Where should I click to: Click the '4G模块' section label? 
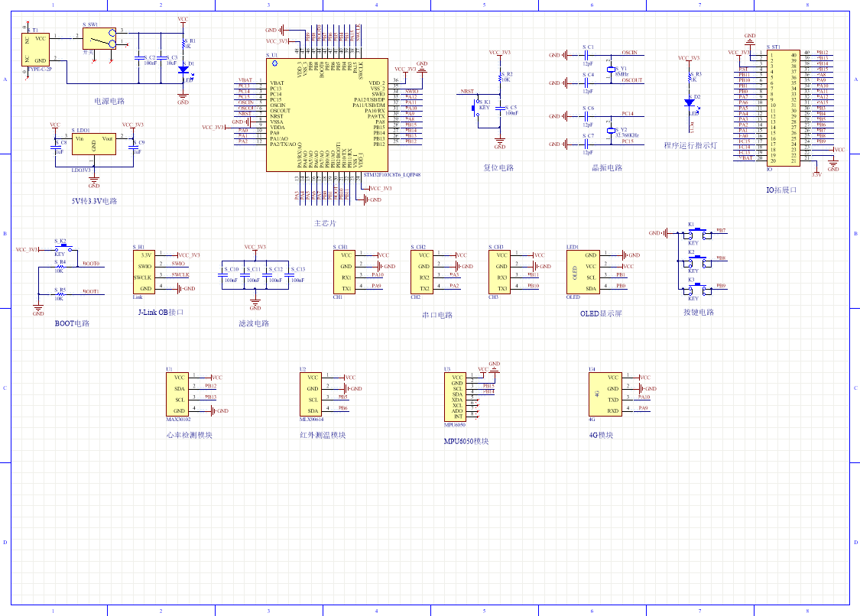tap(601, 435)
